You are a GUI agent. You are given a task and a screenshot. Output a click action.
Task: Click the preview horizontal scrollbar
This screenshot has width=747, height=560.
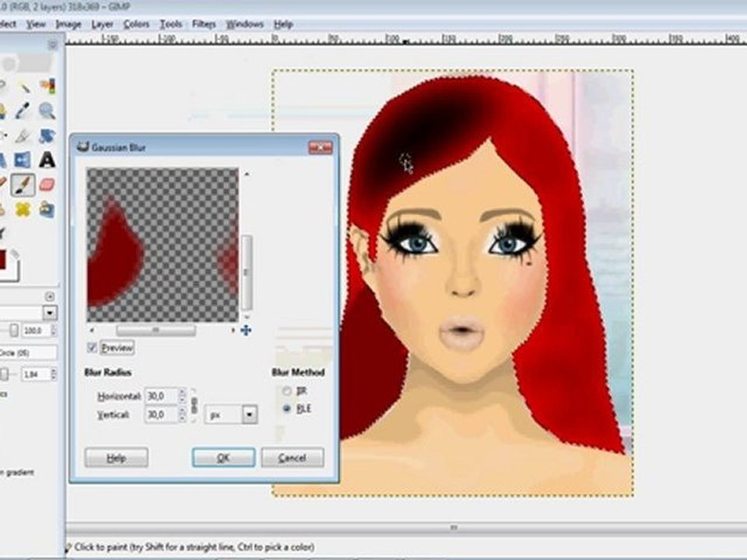tap(156, 330)
